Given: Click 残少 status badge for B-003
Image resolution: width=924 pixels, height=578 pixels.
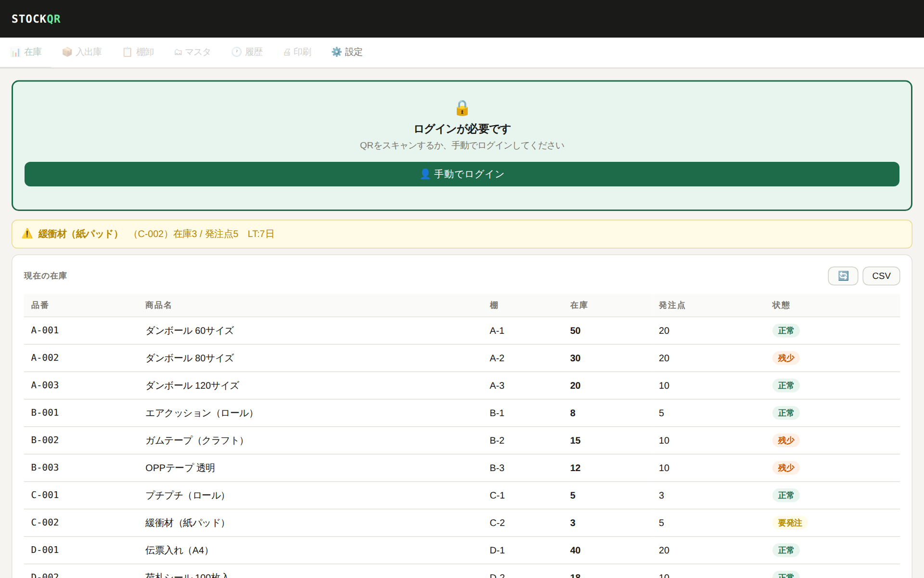Looking at the screenshot, I should point(786,468).
